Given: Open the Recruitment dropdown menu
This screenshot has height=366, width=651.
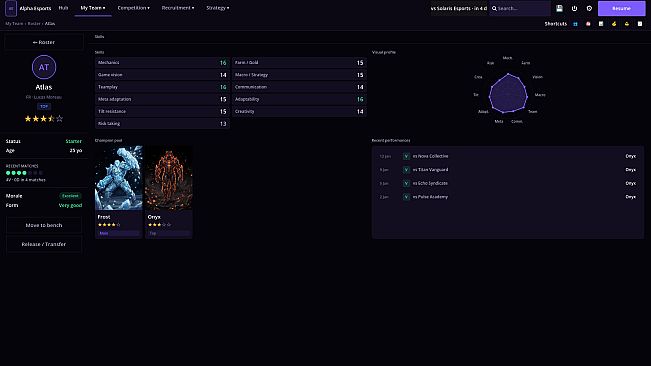Looking at the screenshot, I should (178, 8).
